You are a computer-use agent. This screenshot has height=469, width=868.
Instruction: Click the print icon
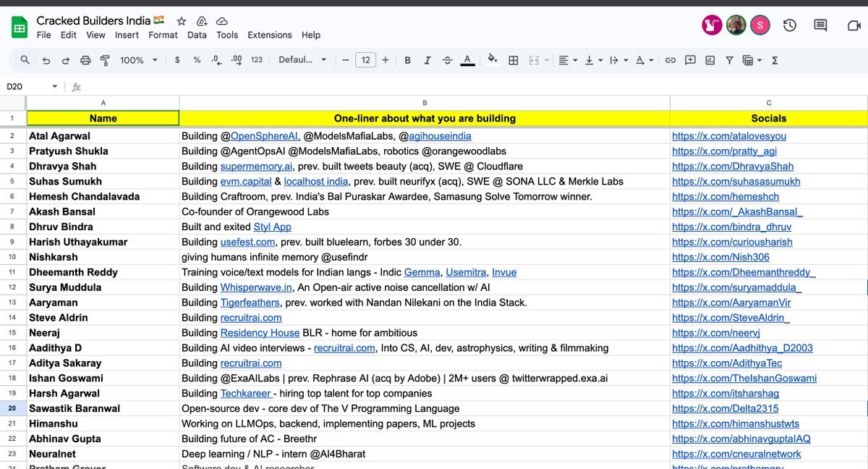tap(85, 60)
